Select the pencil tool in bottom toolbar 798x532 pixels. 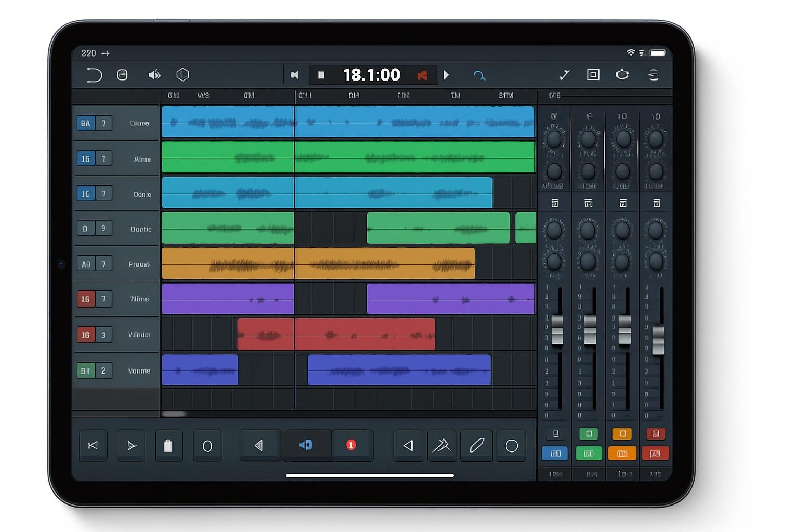[476, 445]
